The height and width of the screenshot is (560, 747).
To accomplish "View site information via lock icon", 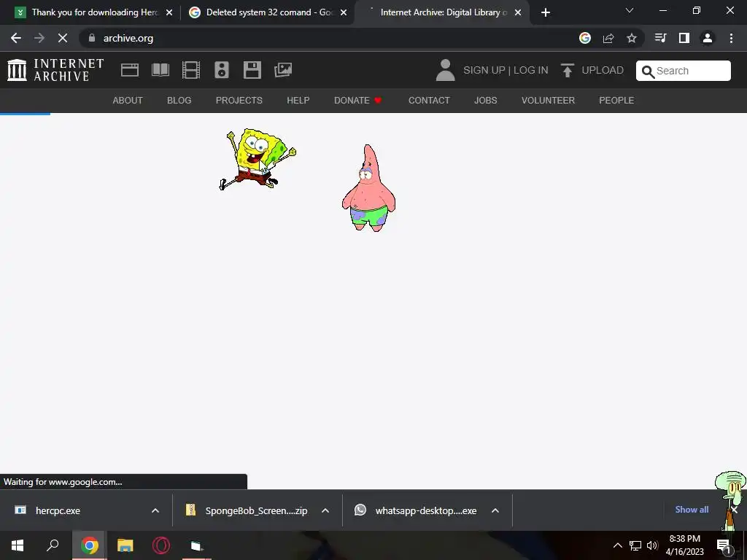I will 92,38.
